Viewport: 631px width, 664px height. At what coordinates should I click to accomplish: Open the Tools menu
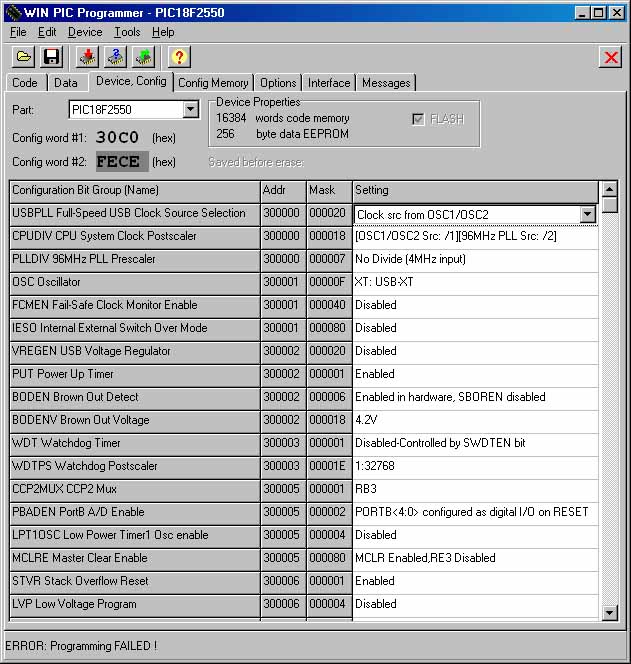(127, 32)
